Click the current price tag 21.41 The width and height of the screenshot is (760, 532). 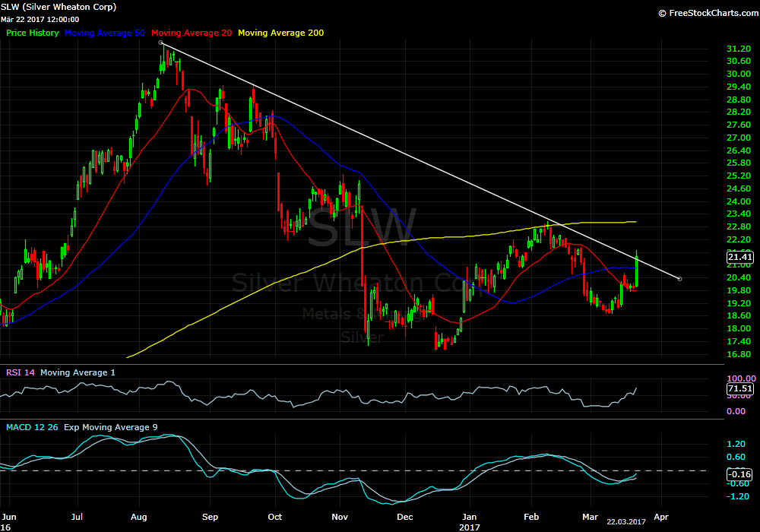point(739,258)
